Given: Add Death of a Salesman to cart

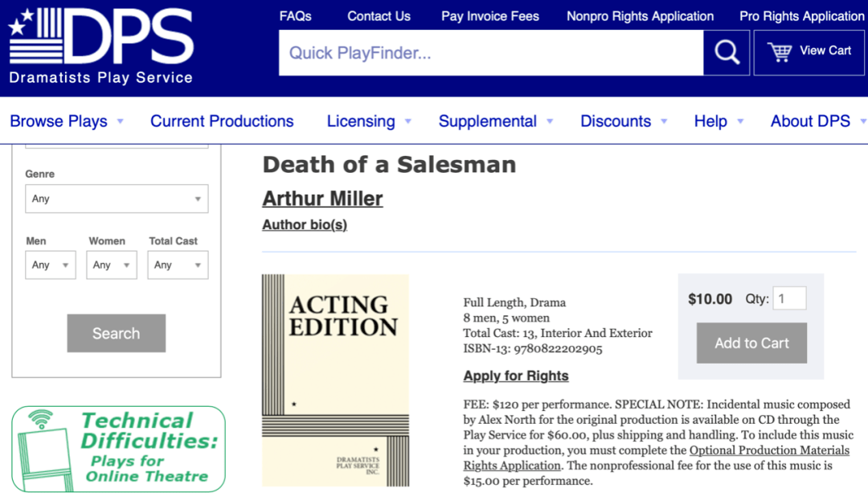Looking at the screenshot, I should 751,343.
